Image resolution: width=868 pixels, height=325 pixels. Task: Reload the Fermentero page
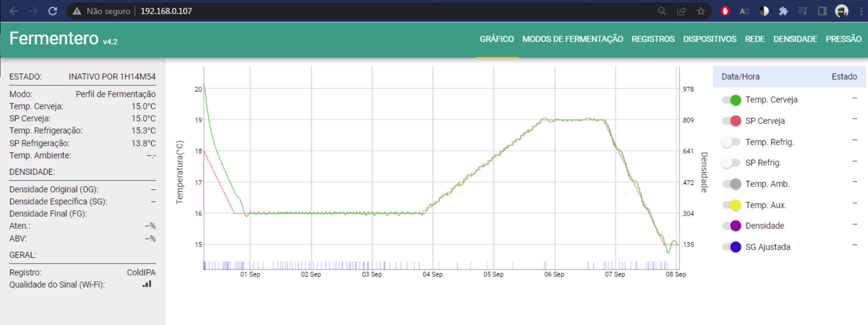[53, 11]
